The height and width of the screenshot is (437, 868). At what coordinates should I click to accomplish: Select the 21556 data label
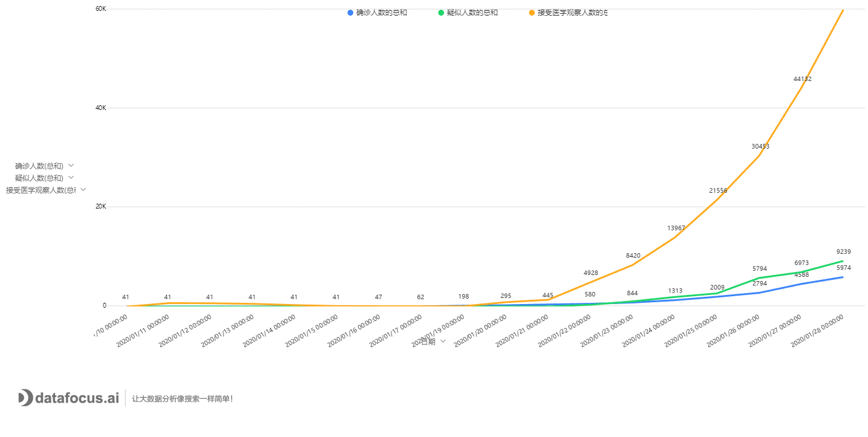point(718,190)
